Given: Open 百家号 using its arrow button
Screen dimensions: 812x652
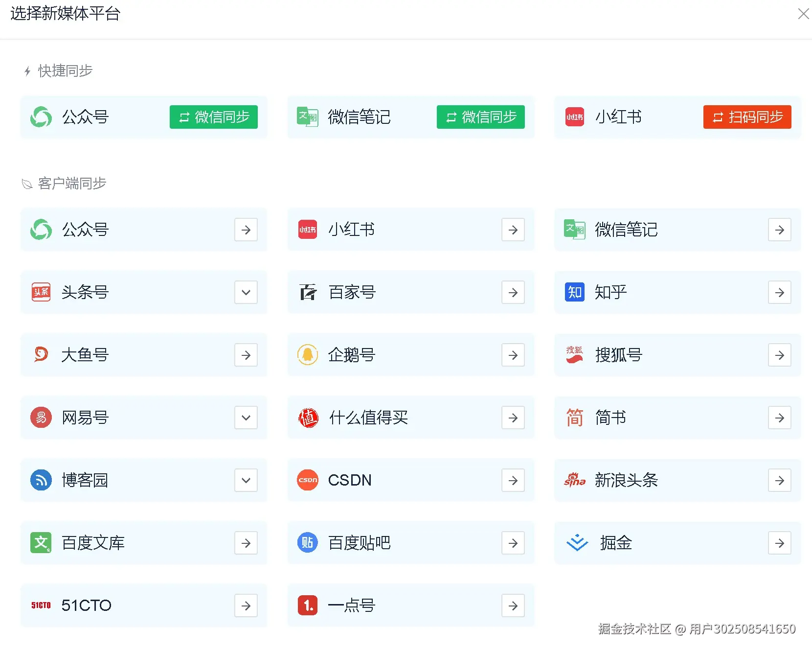Looking at the screenshot, I should [x=513, y=292].
